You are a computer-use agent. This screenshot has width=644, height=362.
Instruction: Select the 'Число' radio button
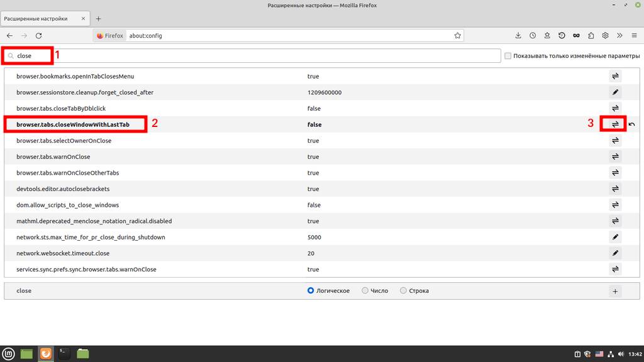pyautogui.click(x=365, y=291)
